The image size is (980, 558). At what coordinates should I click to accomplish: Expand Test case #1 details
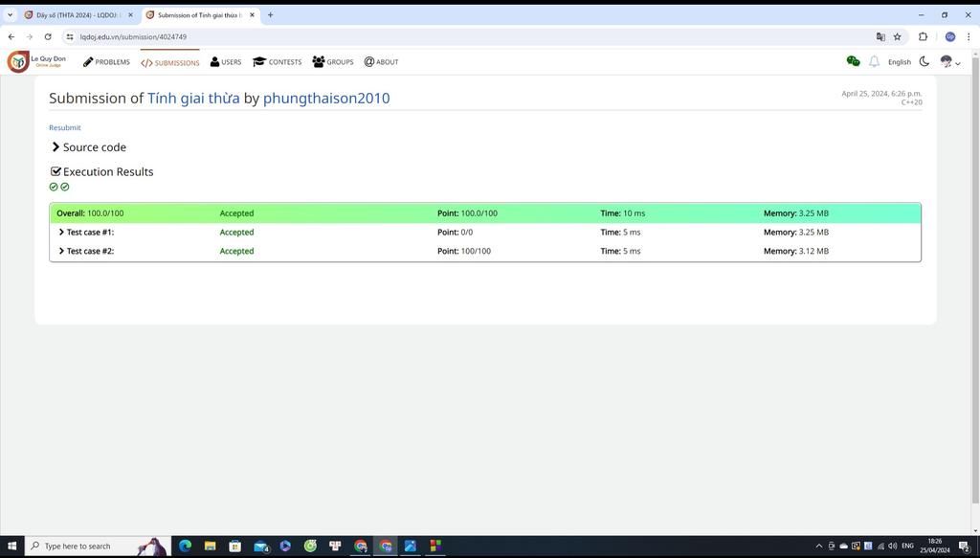click(x=85, y=233)
